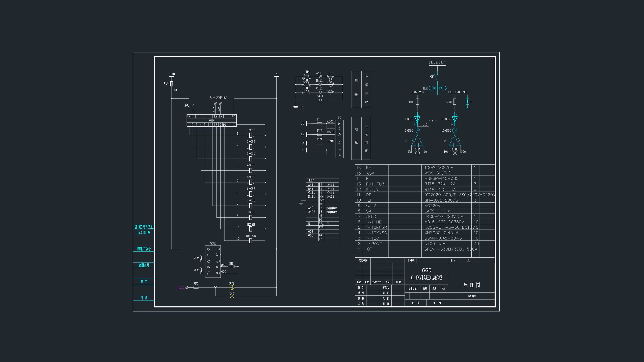Select the 1XT terminal block header
The height and width of the screenshot is (362, 644).
coord(311,180)
